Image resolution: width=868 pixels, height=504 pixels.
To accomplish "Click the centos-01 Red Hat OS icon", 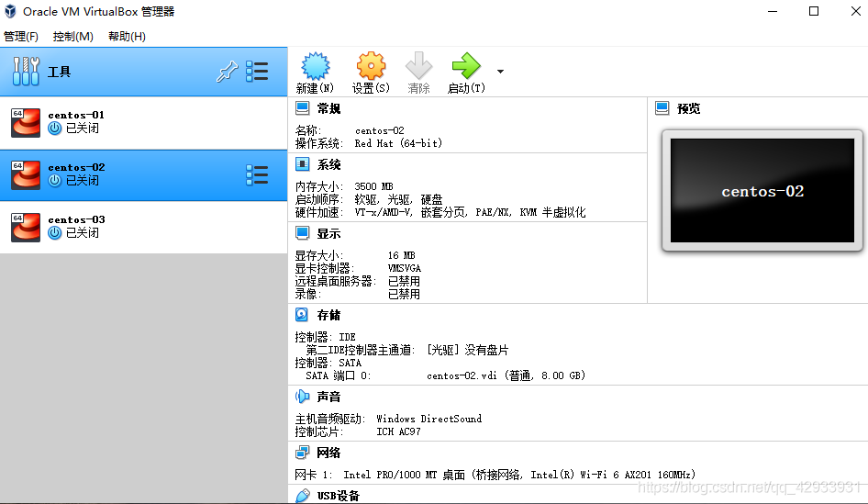I will coord(26,122).
